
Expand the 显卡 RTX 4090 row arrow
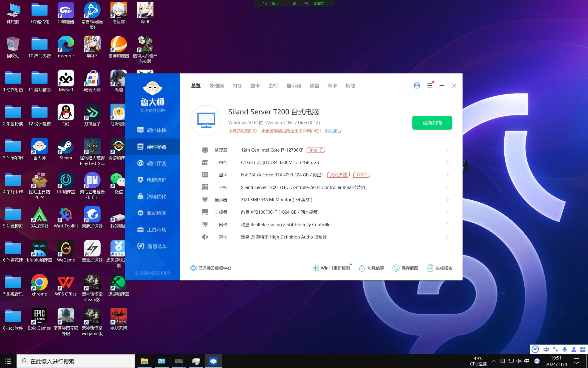[x=447, y=175]
